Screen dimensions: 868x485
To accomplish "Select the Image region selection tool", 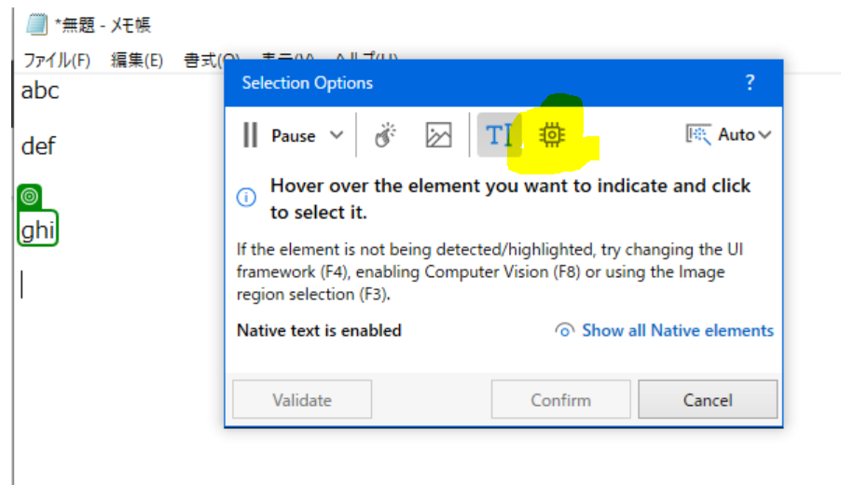I will pos(438,135).
